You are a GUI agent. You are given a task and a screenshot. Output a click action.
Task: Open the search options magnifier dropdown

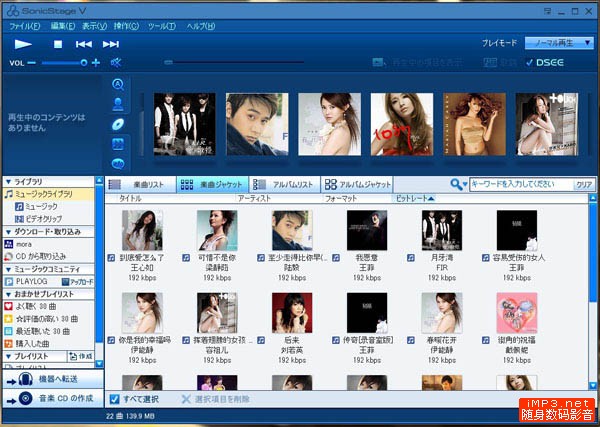coord(458,184)
